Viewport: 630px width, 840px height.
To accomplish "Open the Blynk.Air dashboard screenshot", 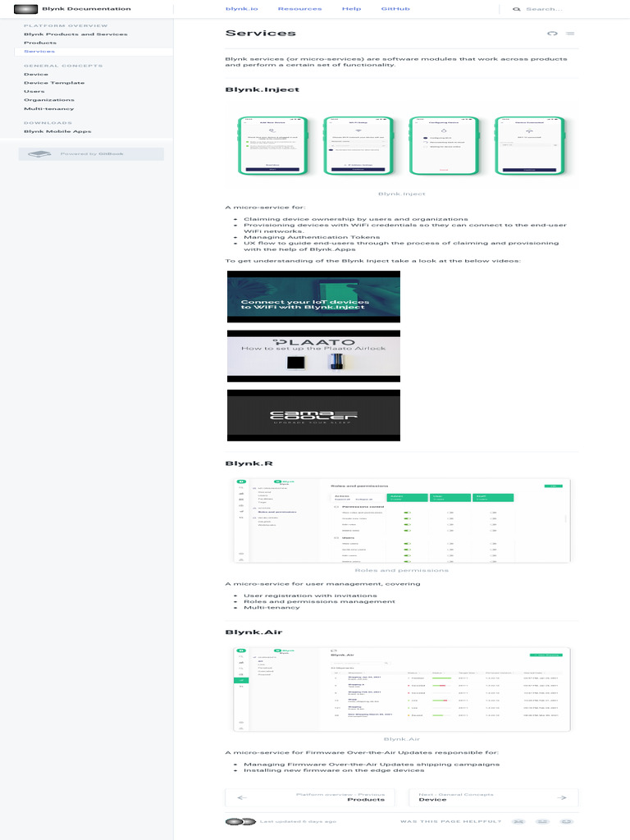I will [x=402, y=689].
